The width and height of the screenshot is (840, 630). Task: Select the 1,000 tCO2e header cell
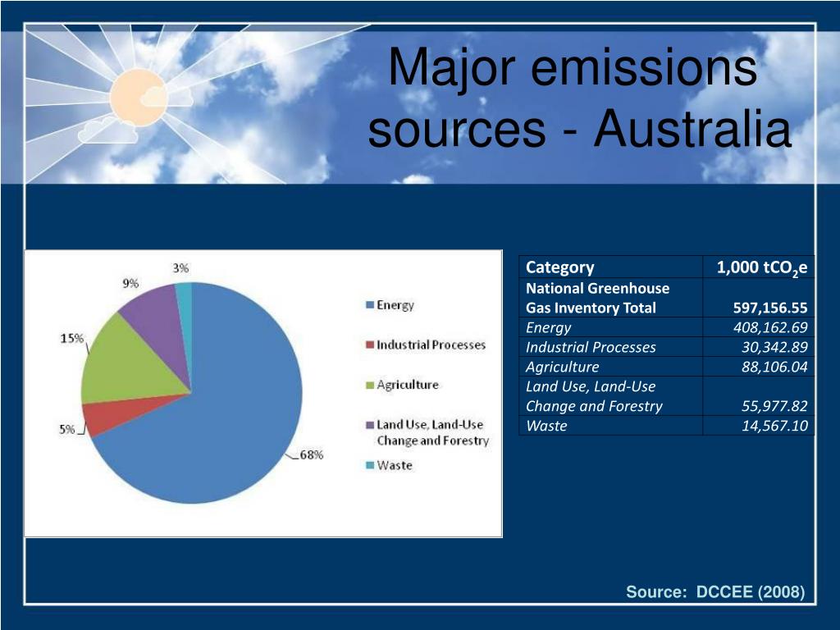(759, 267)
